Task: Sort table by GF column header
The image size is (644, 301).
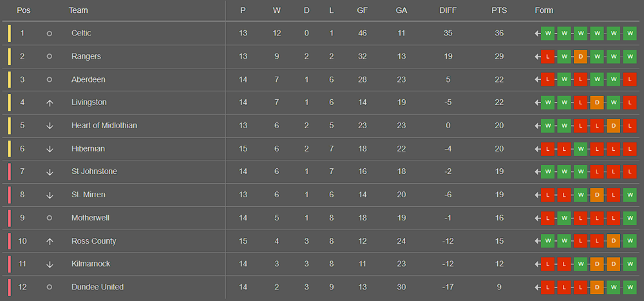Action: coord(362,10)
